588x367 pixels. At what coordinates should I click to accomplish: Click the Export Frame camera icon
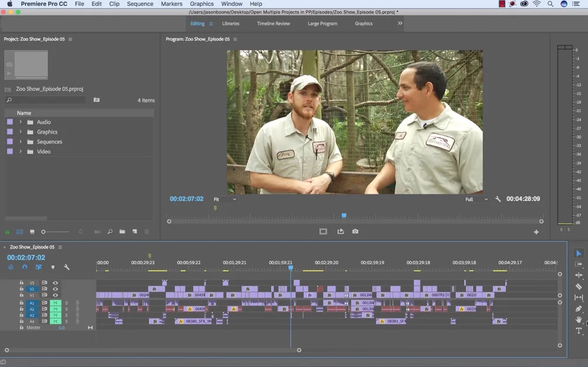355,232
